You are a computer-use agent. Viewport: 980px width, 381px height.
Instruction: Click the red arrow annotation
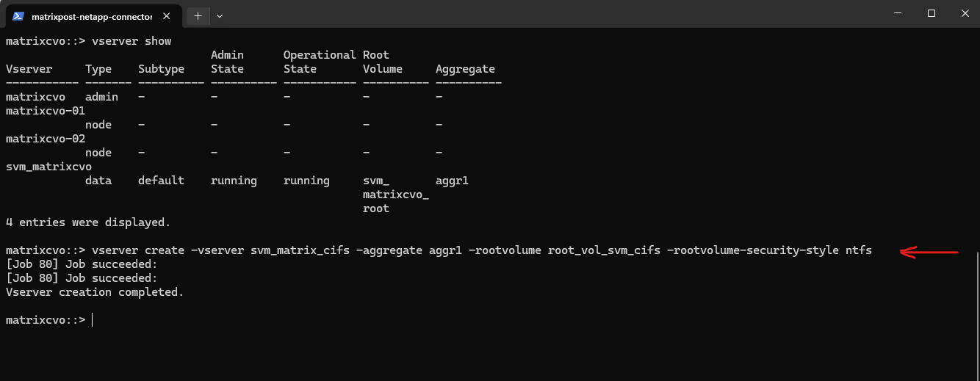pos(929,252)
